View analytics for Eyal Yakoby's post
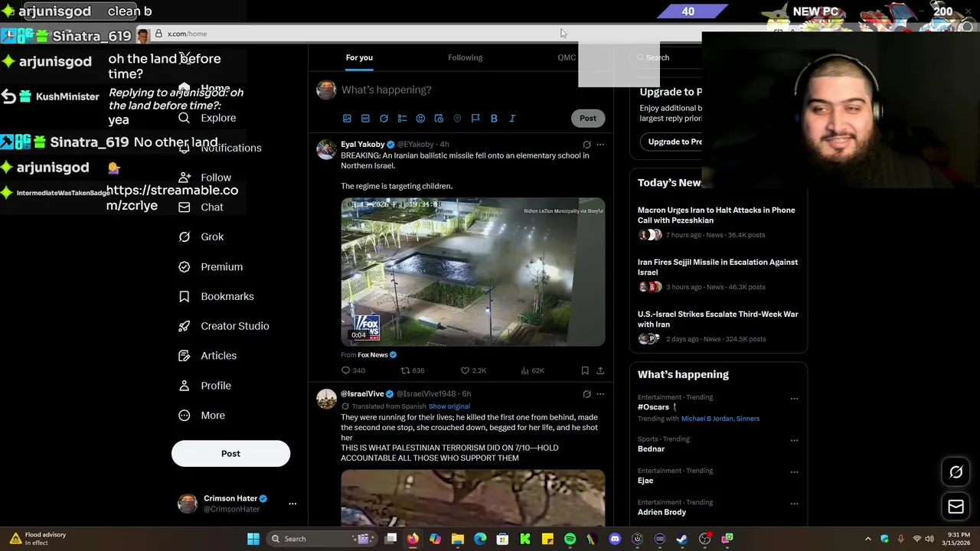The height and width of the screenshot is (551, 980). click(532, 370)
